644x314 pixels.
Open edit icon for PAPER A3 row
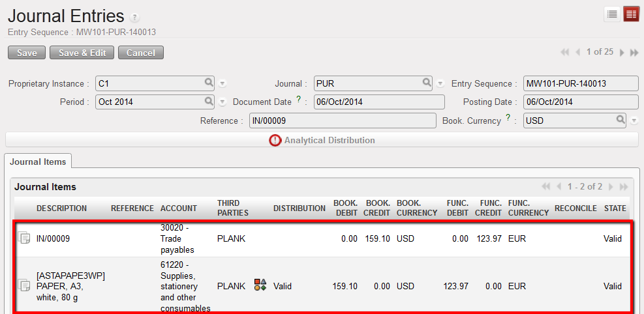[x=24, y=285]
